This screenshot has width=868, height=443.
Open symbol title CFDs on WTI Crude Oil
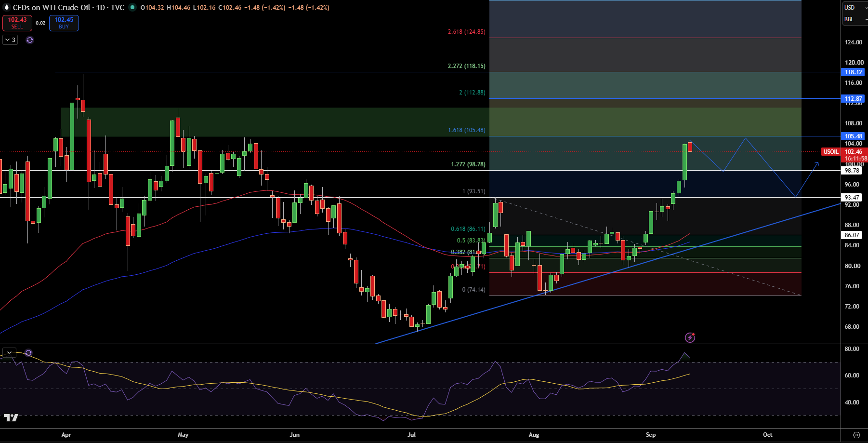click(x=68, y=8)
